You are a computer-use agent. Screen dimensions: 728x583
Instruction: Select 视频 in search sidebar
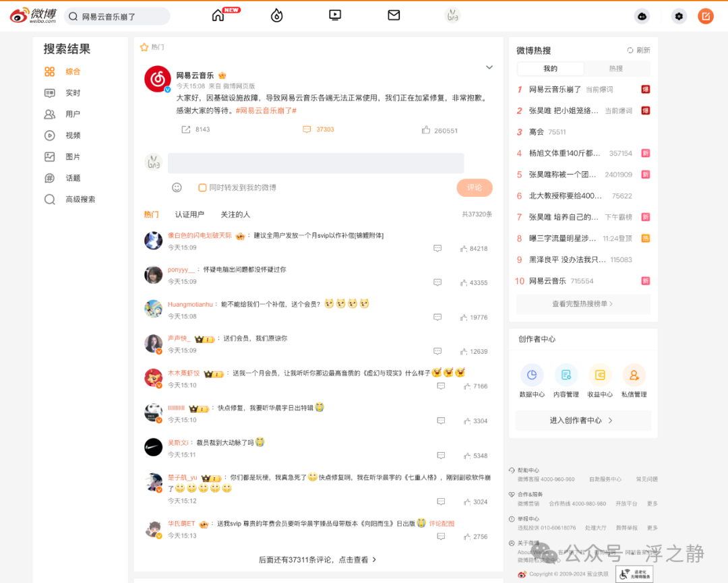[x=73, y=135]
